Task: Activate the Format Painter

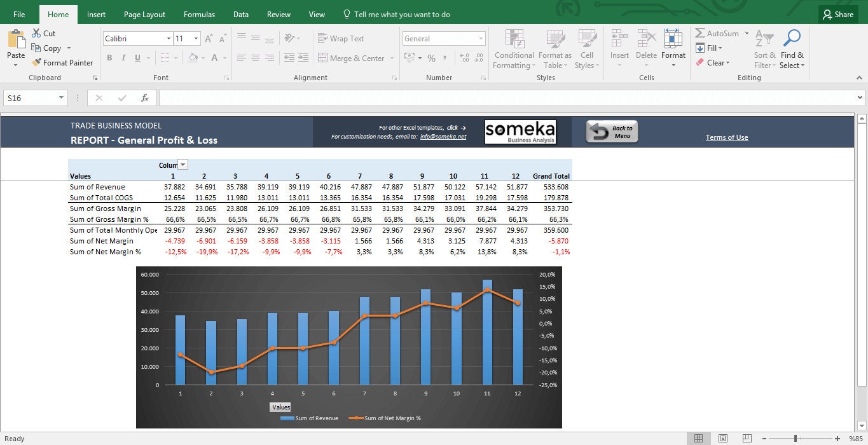Action: (x=62, y=62)
